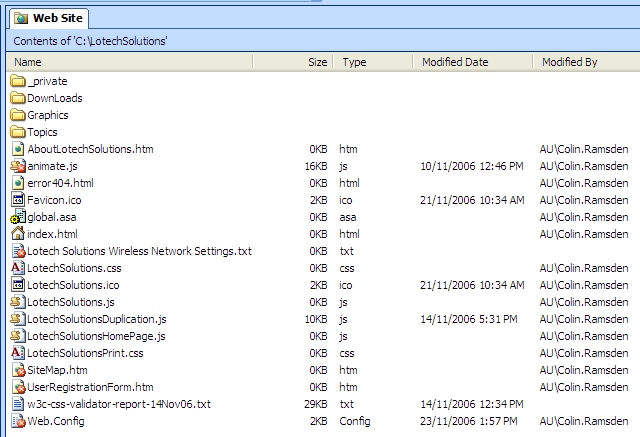Click Modified By cell of index.html

tap(584, 234)
